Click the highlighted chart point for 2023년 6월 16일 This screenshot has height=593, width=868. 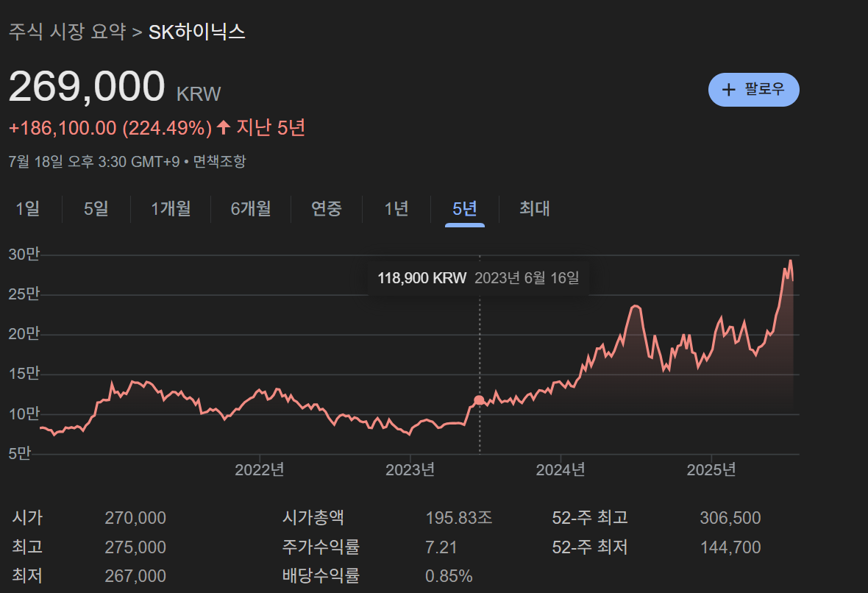pos(480,400)
